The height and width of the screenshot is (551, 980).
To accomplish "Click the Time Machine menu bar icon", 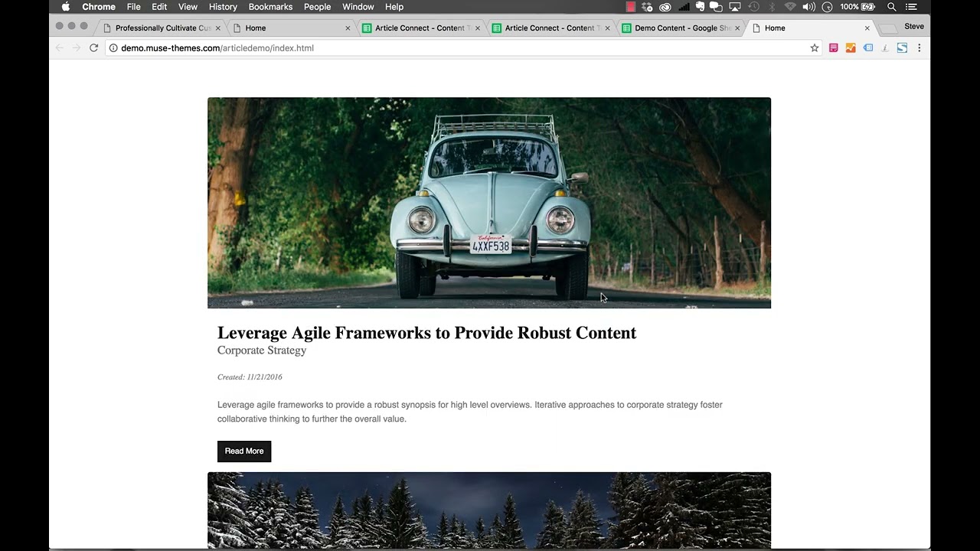I will coord(753,7).
